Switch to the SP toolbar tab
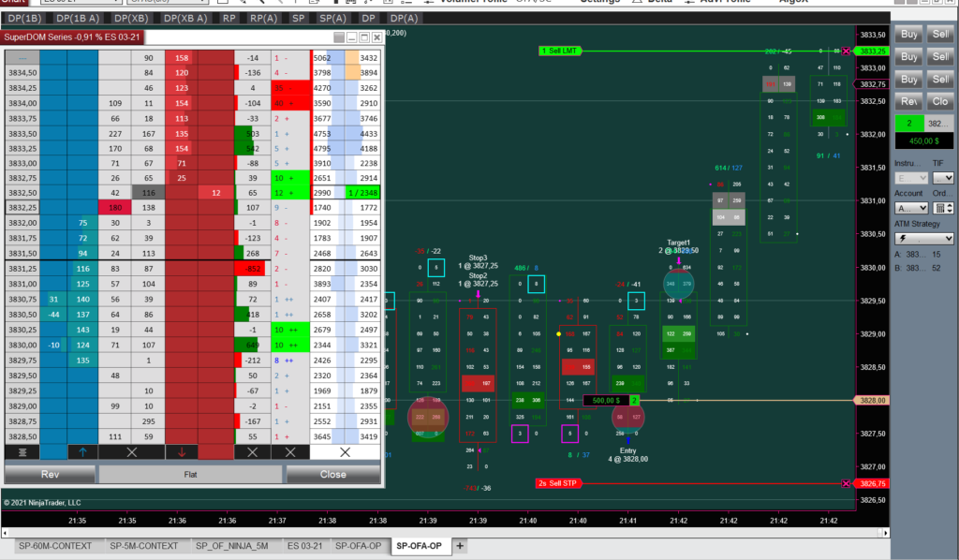 [x=299, y=19]
